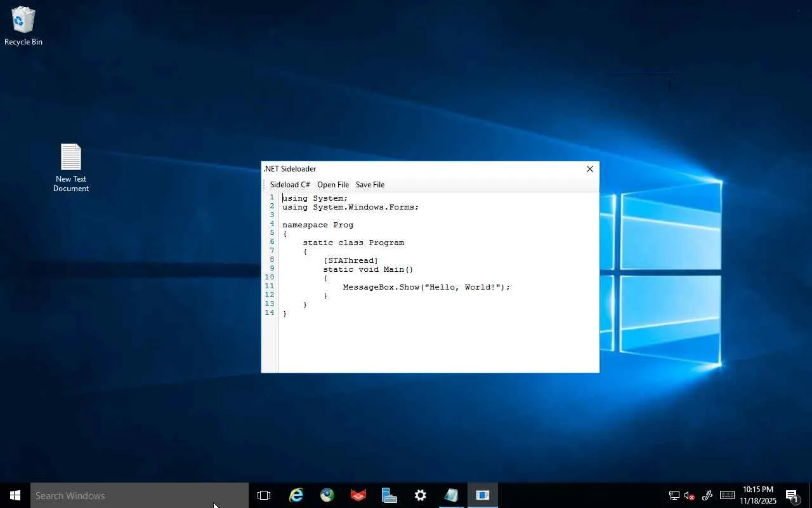Click line number 14 in the gutter
The width and height of the screenshot is (812, 508).
[270, 312]
